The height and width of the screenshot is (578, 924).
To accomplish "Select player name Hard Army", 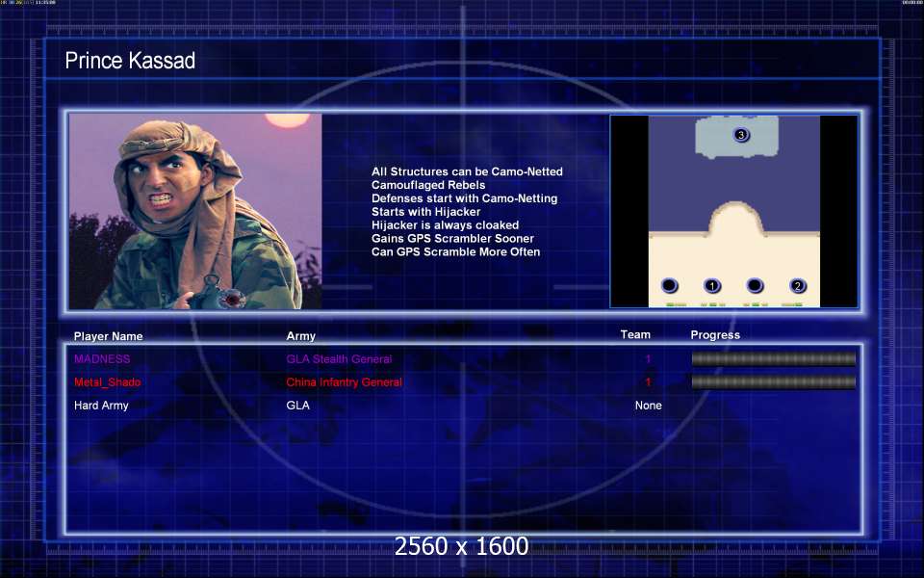I will click(x=101, y=406).
